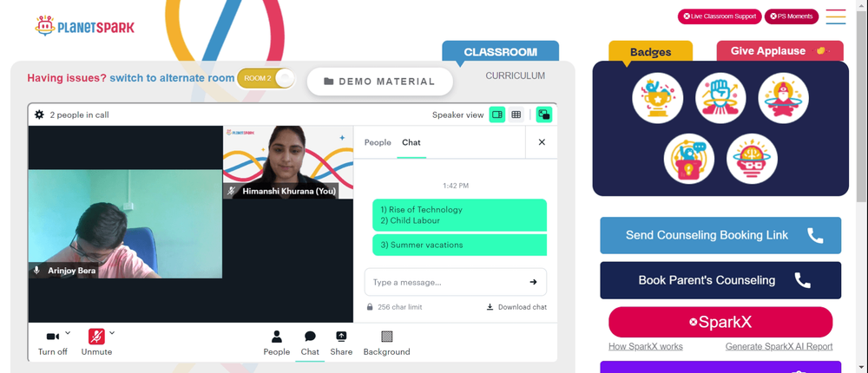The width and height of the screenshot is (868, 373).
Task: Open the Badges tab
Action: (650, 52)
